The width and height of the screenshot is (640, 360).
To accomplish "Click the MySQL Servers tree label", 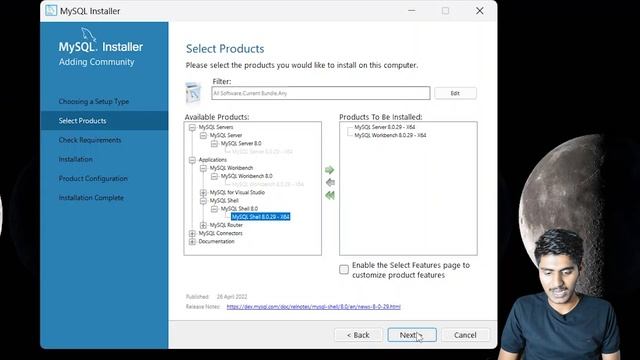I will click(x=216, y=127).
